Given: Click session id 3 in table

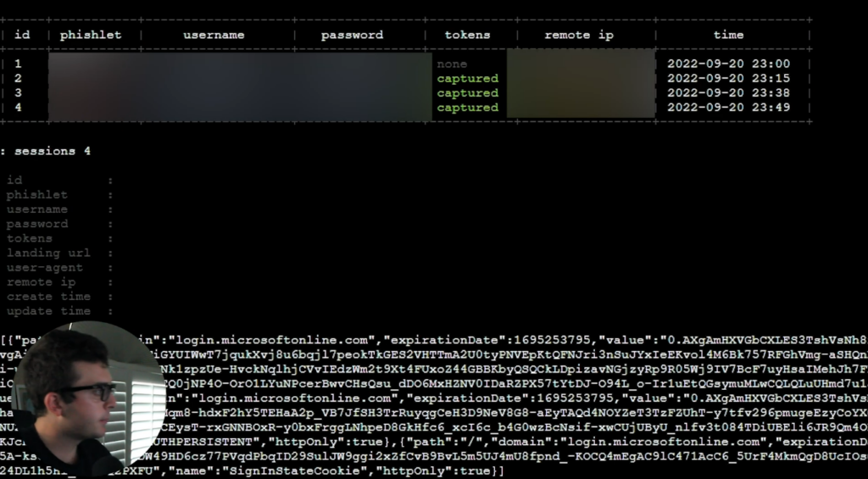Looking at the screenshot, I should 19,92.
